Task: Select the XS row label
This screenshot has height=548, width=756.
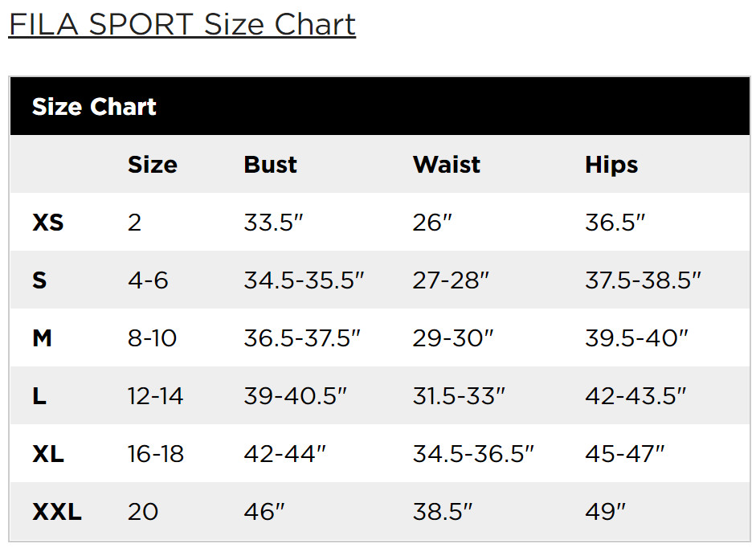Action: pyautogui.click(x=47, y=223)
